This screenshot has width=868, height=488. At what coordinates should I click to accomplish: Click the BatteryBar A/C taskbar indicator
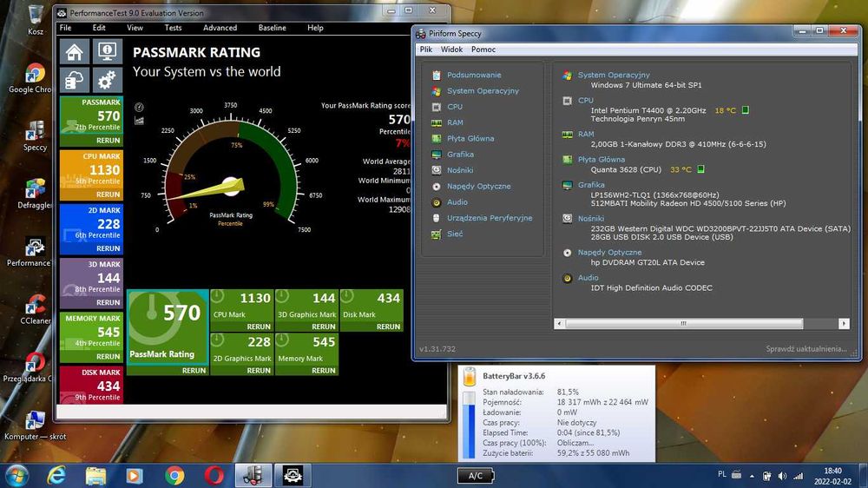point(476,476)
